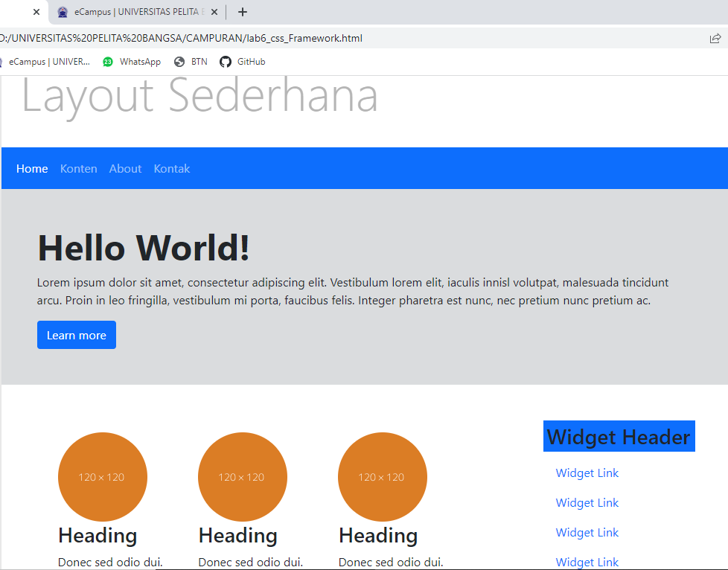Screen dimensions: 728x570
Task: Open the GitHub bookmark
Action: 242,61
